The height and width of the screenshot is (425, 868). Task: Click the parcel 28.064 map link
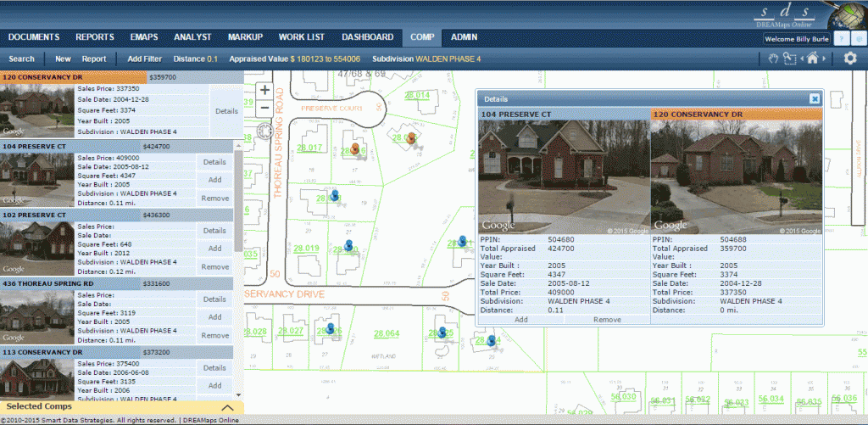pyautogui.click(x=387, y=333)
